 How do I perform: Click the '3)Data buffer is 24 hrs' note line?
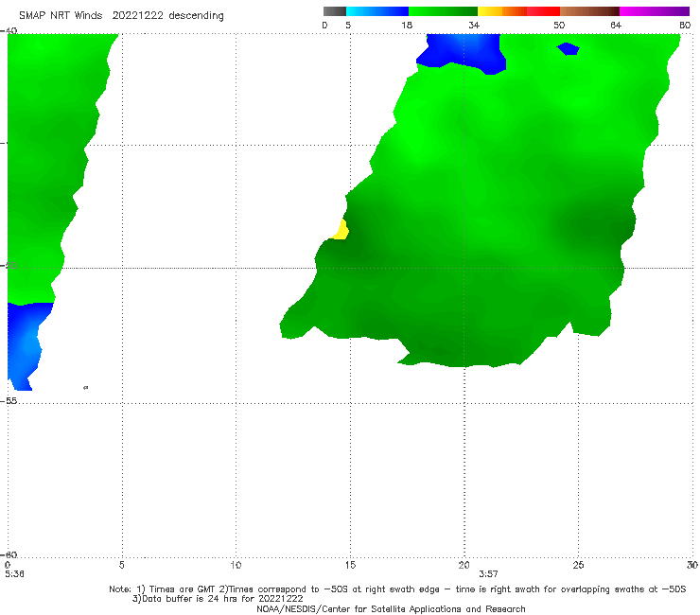[218, 599]
